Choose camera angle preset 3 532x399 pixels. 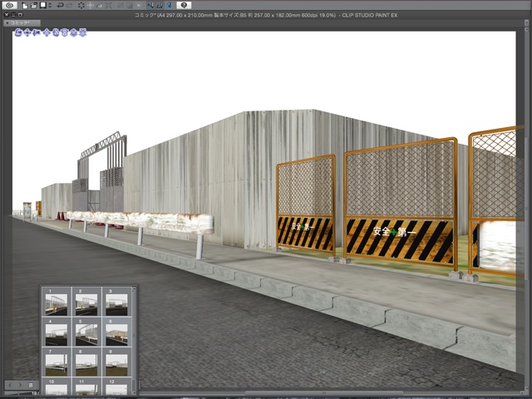coord(116,302)
